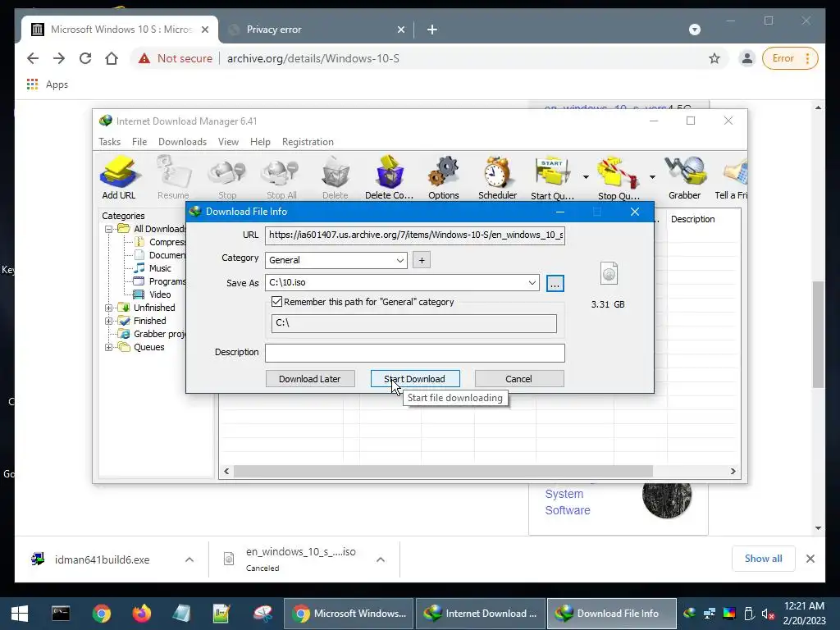Expand the Unfinished tree node
Screen dimensions: 840x630
tap(109, 308)
